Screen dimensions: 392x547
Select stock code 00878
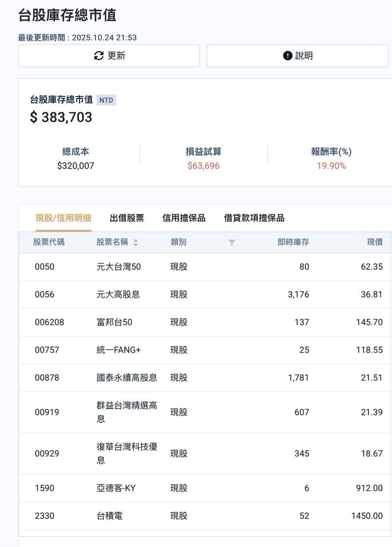(47, 378)
